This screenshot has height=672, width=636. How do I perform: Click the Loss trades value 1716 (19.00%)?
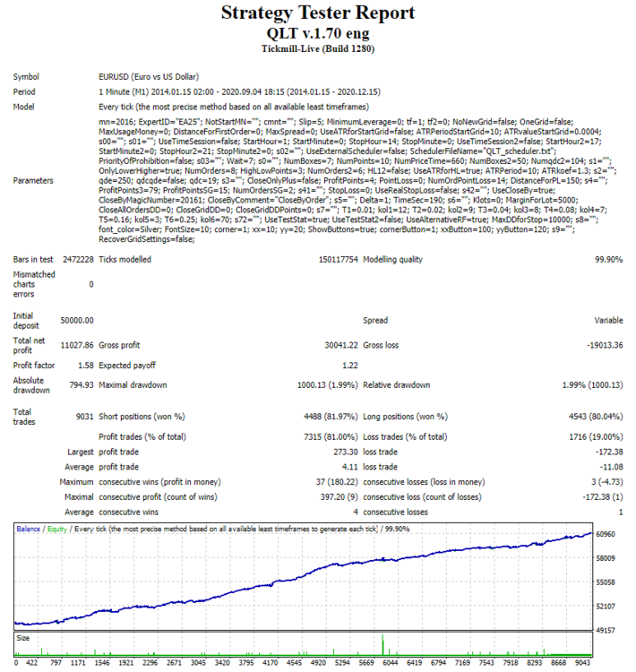coord(596,436)
